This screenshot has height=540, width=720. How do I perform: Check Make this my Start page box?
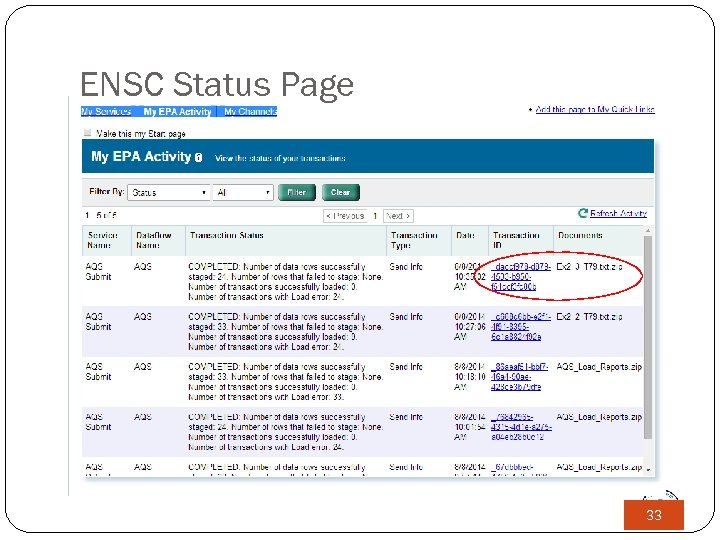coord(87,133)
